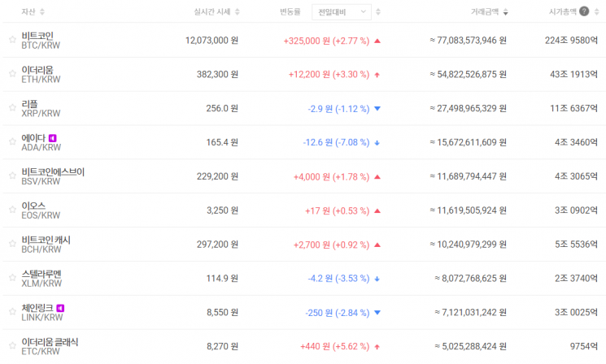The height and width of the screenshot is (364, 606).
Task: Toggle favorite star for LINK/KRW
Action: tap(12, 311)
